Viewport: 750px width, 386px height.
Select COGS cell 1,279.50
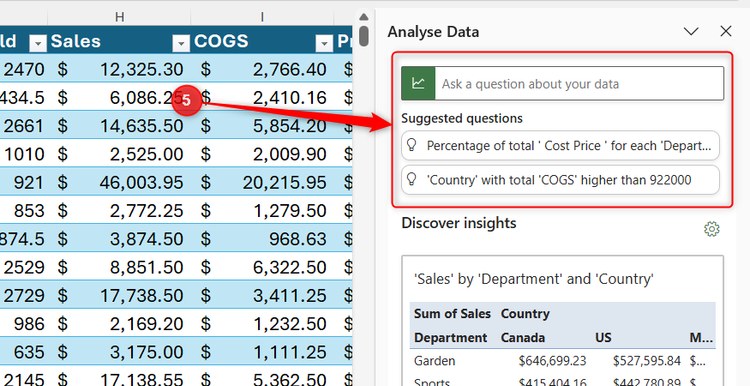(x=262, y=210)
